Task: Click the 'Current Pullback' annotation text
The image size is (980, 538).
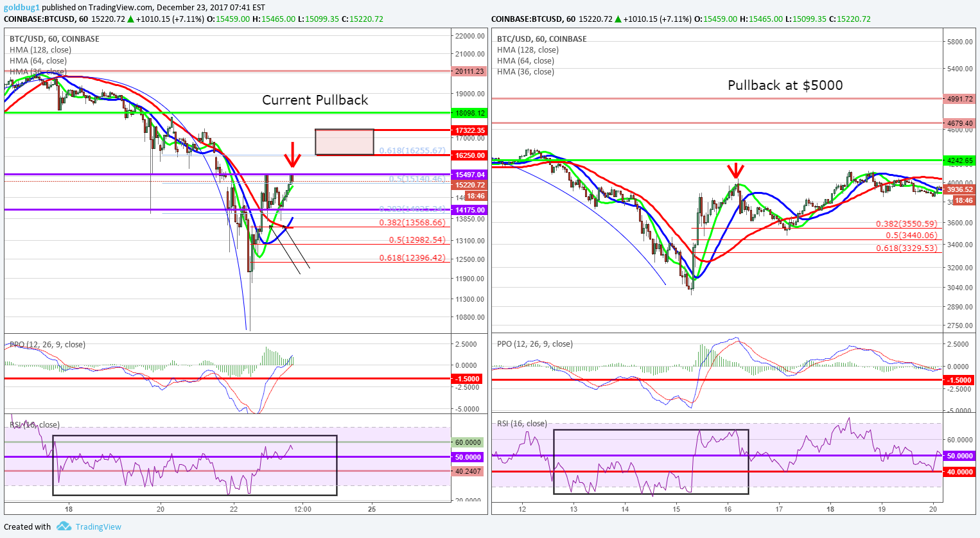Action: 315,100
